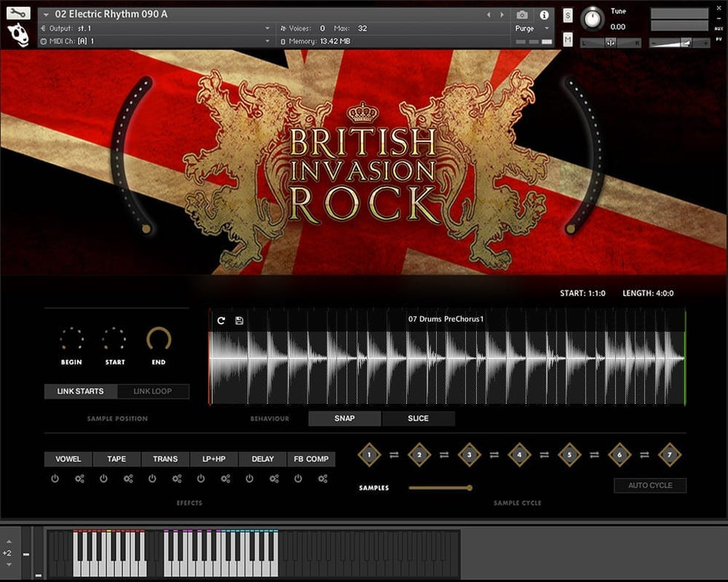Adjust the SAMPLES slider handle

coord(469,488)
